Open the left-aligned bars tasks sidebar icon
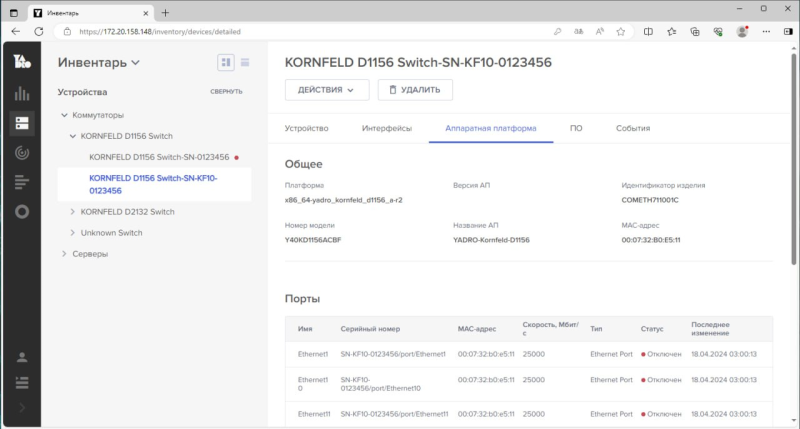 22,182
